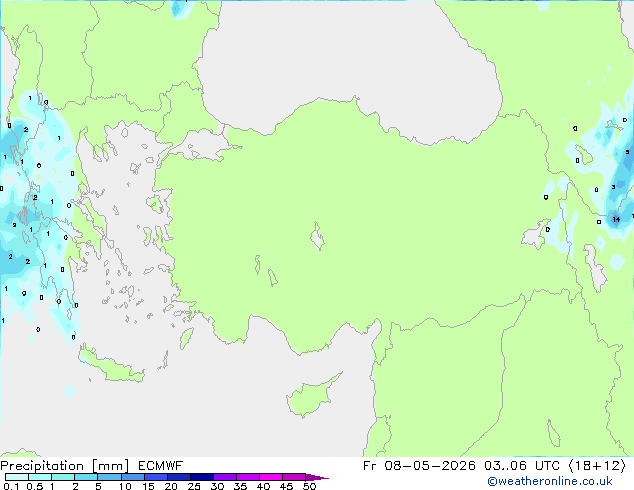Viewport: 634px width, 490px height.
Task: Select the 45–50 mm legend swatch
Action: pos(294,477)
